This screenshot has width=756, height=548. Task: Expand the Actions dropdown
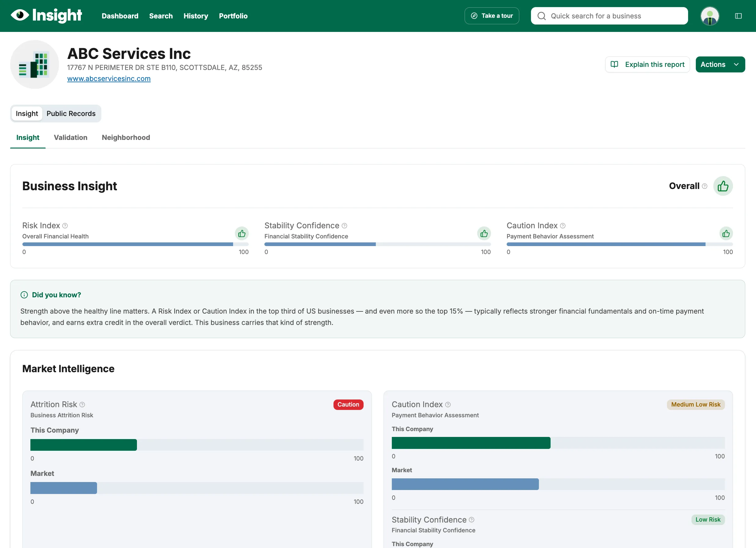(720, 64)
